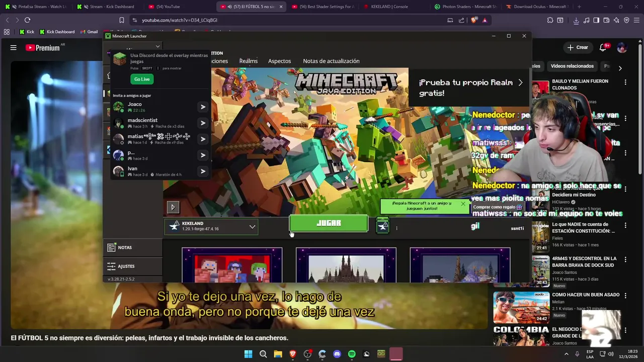Viewport: 644px width, 362px height.
Task: Open the first news thumbnail with characters
Action: [232, 265]
